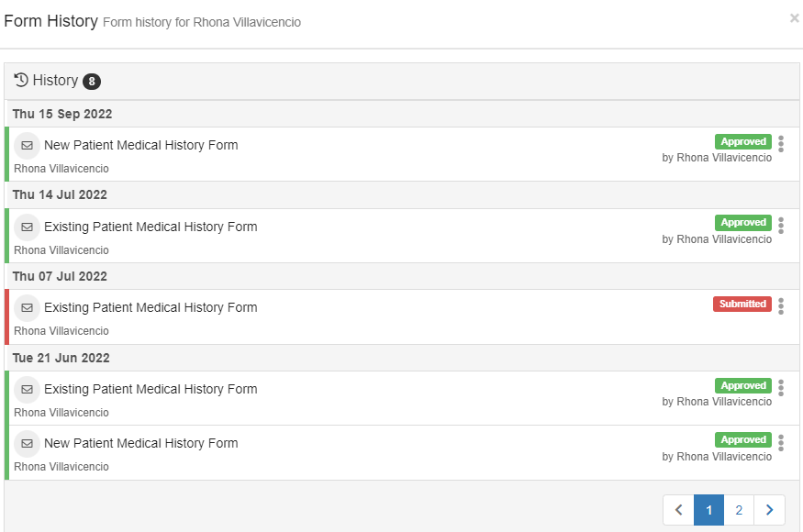Click the history clock icon in the panel header
The height and width of the screenshot is (532, 803).
click(x=20, y=81)
